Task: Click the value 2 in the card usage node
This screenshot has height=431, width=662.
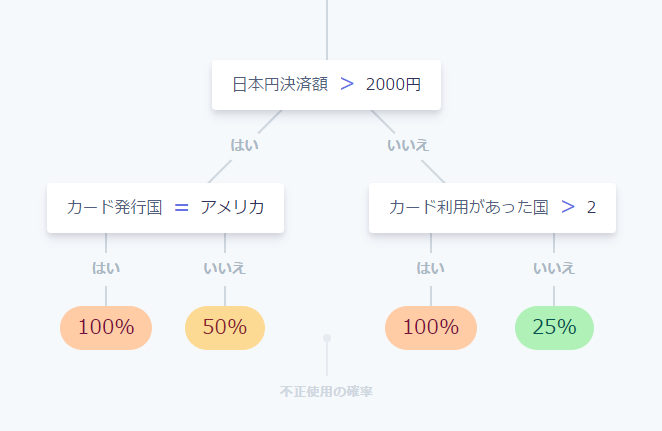Action: point(591,207)
